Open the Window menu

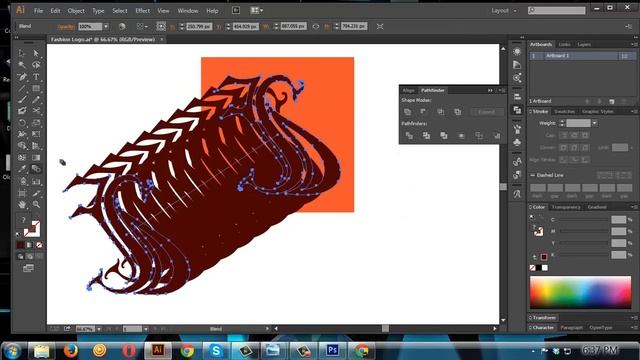click(x=188, y=11)
